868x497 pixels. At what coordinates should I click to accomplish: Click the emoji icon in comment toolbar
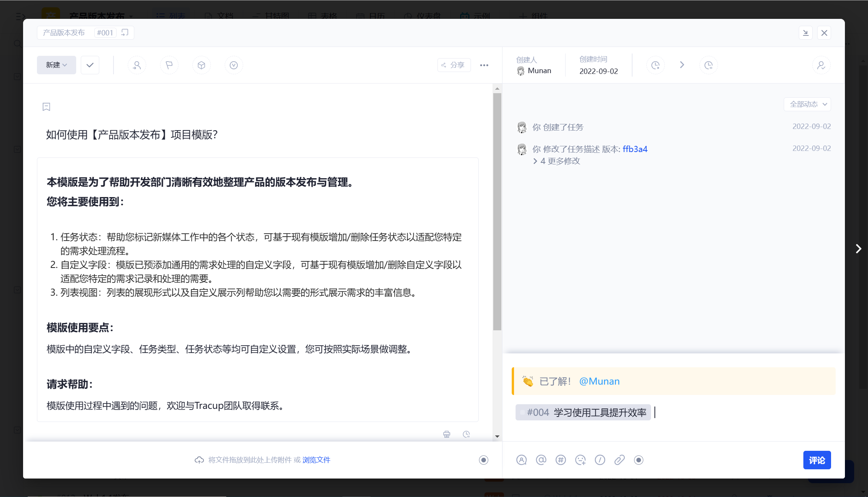pos(580,460)
